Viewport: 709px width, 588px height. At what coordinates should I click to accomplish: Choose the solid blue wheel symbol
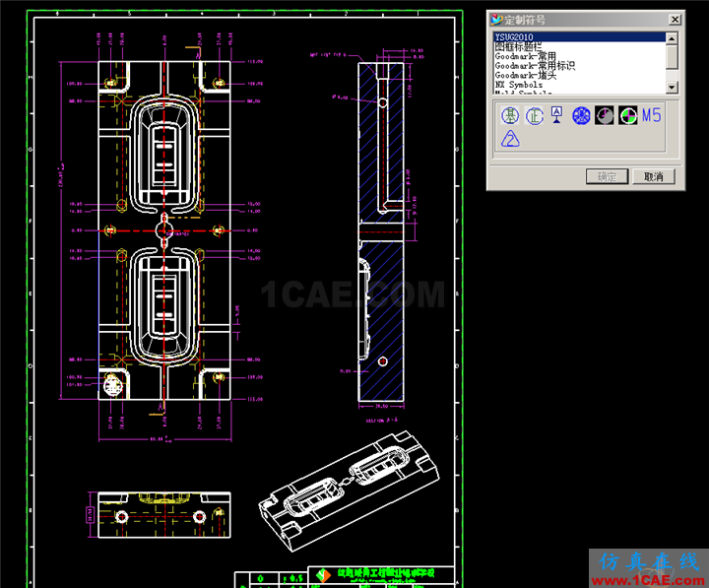(x=581, y=116)
